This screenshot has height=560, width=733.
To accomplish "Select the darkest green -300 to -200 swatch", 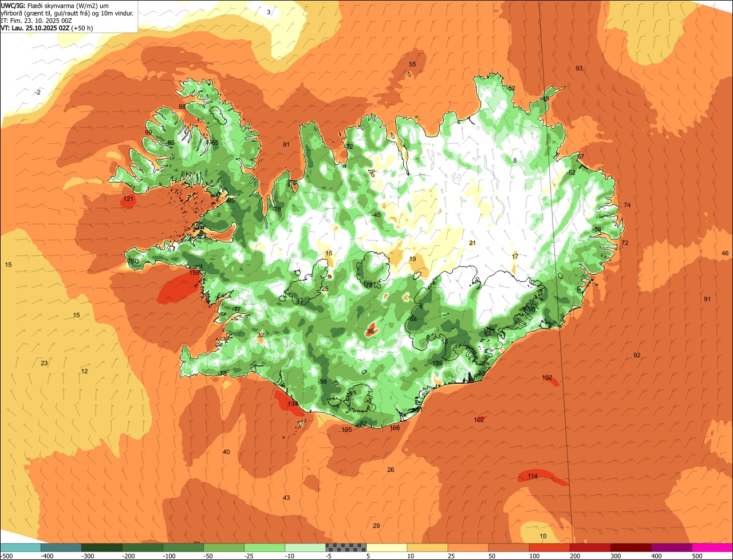I will 102,547.
